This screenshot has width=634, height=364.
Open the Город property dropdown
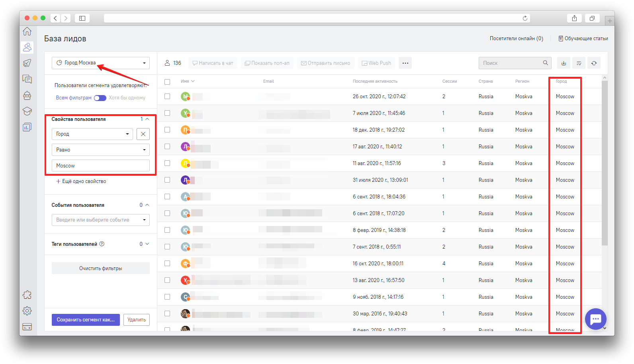[x=93, y=134]
